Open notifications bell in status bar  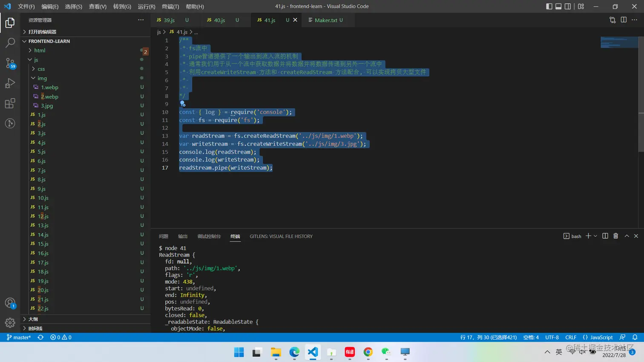[635, 337]
